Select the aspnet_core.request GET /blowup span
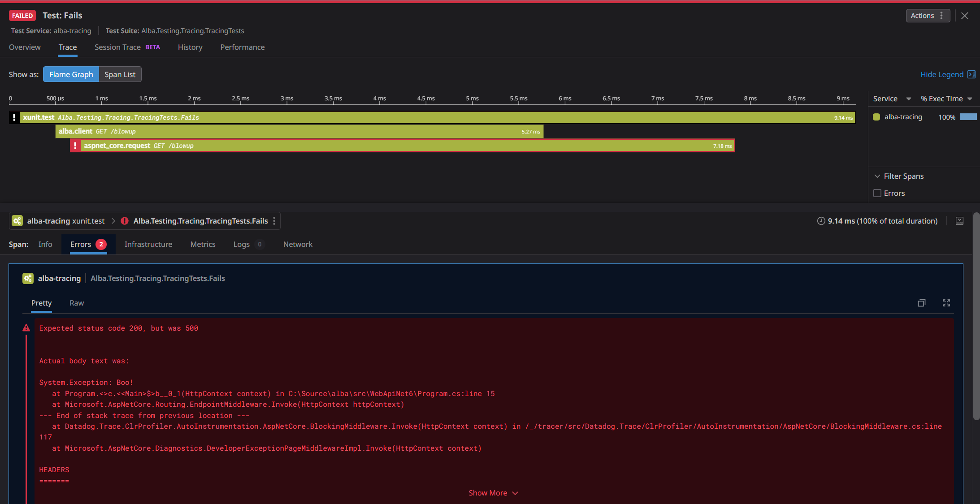The height and width of the screenshot is (504, 980). (403, 146)
